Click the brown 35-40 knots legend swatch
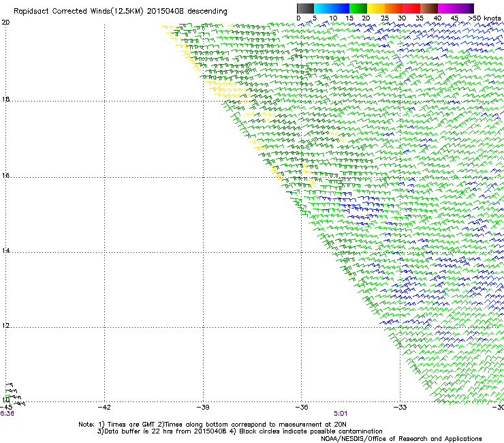 click(429, 8)
